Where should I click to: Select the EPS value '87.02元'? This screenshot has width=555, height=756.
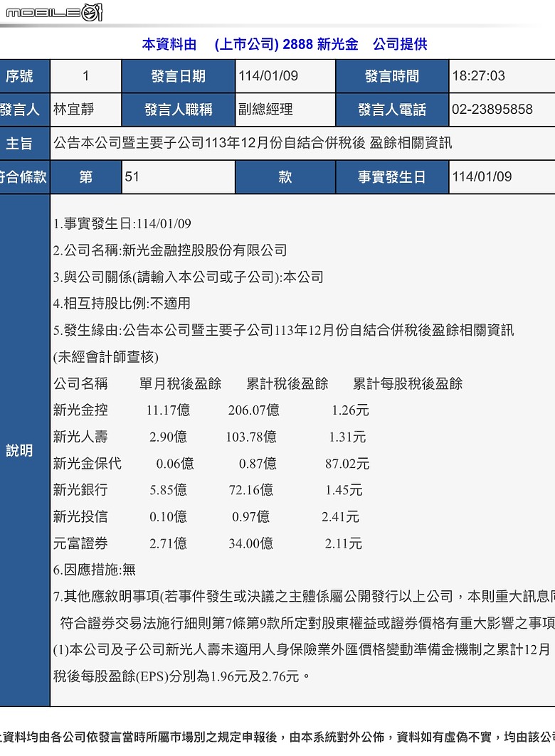[x=347, y=464]
